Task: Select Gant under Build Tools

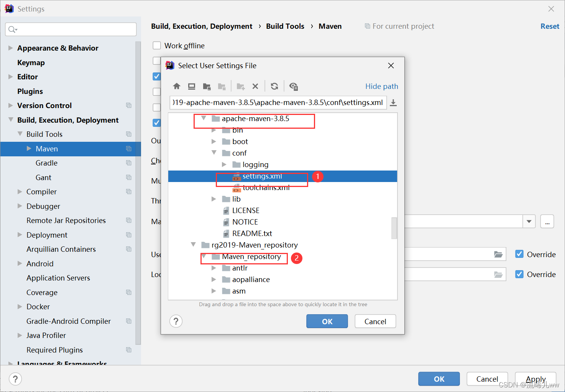Action: (43, 177)
